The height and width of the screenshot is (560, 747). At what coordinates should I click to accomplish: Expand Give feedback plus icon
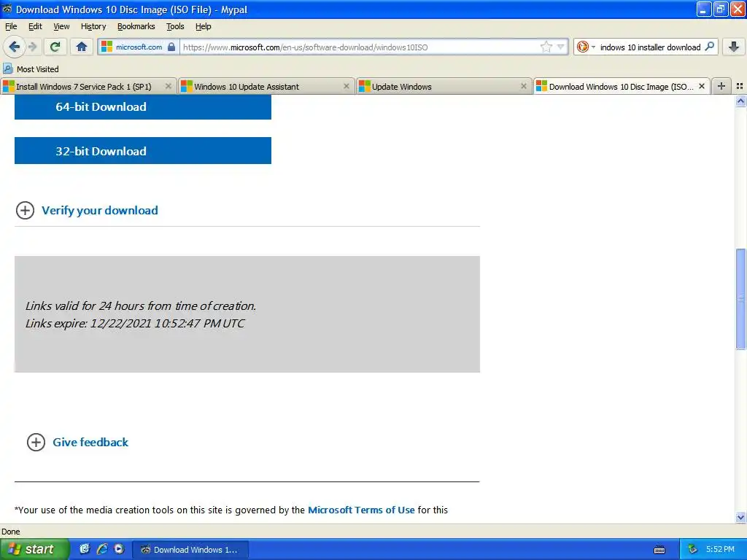pos(36,442)
